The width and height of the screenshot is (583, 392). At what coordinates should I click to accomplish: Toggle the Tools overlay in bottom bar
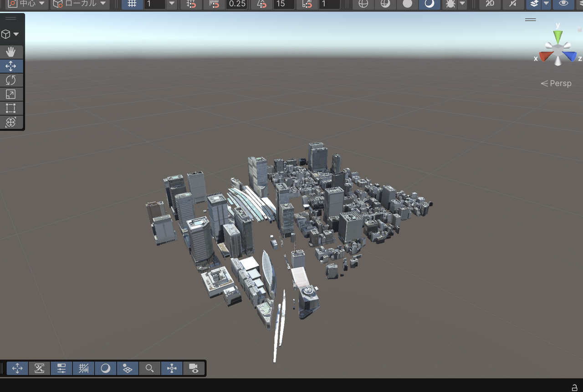point(17,368)
